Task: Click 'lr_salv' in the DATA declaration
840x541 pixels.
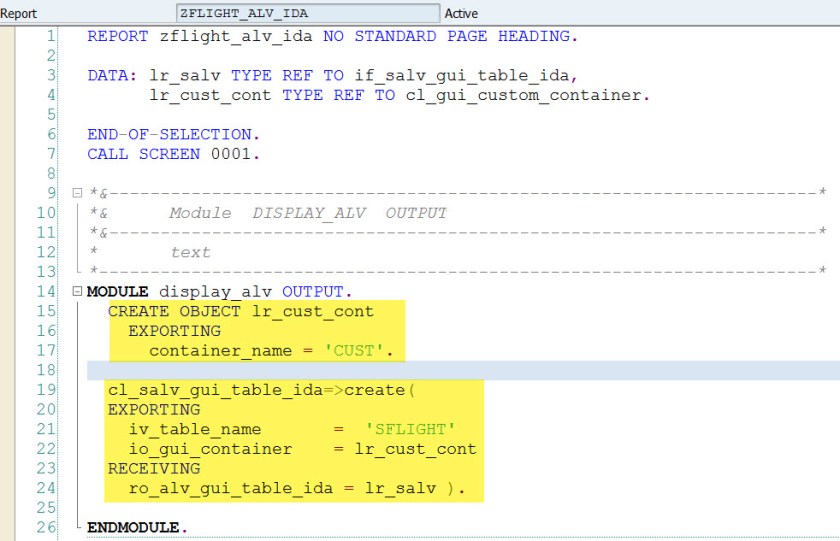Action: point(185,76)
